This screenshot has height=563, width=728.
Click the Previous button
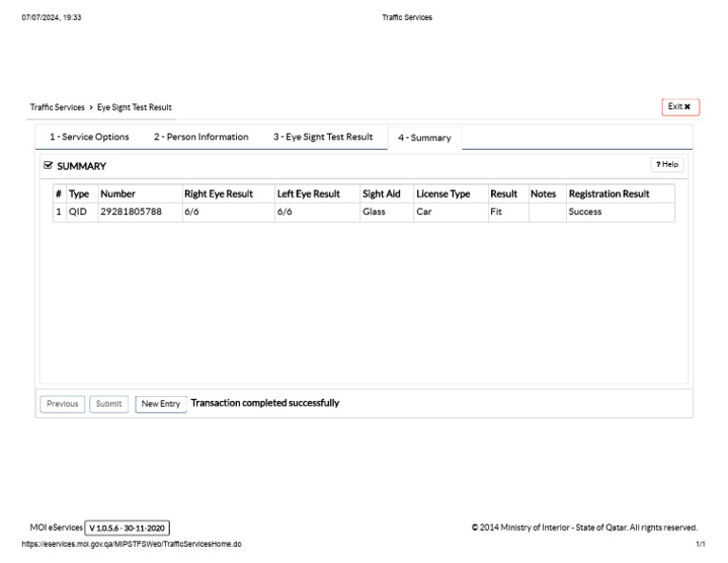tap(63, 404)
